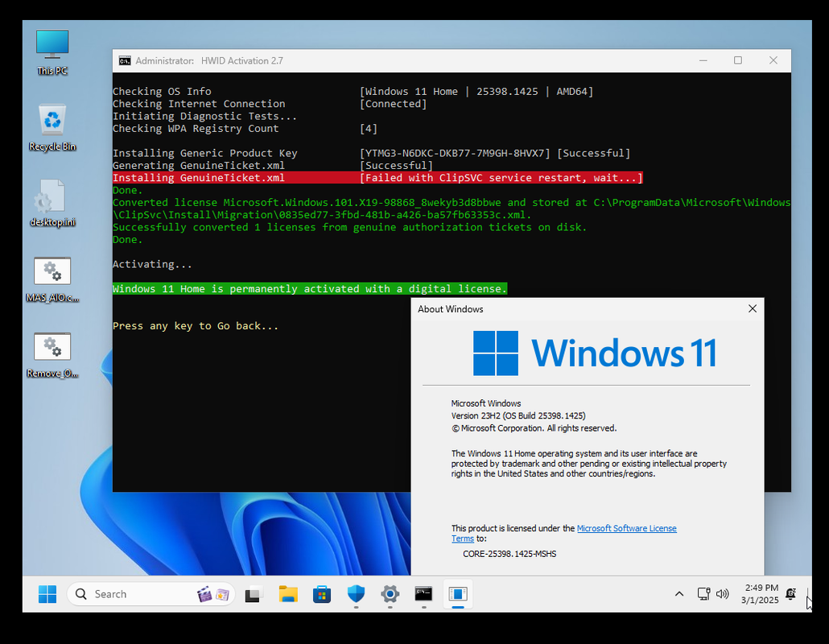Maximize the HWID Activation window
The height and width of the screenshot is (644, 829).
coord(738,61)
